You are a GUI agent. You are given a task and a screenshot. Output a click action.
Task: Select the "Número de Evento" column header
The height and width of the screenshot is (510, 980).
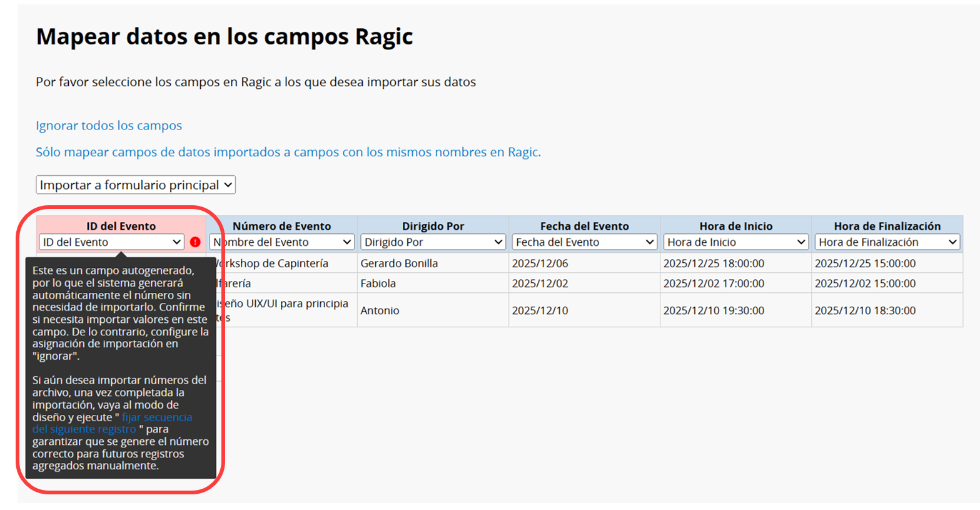281,226
